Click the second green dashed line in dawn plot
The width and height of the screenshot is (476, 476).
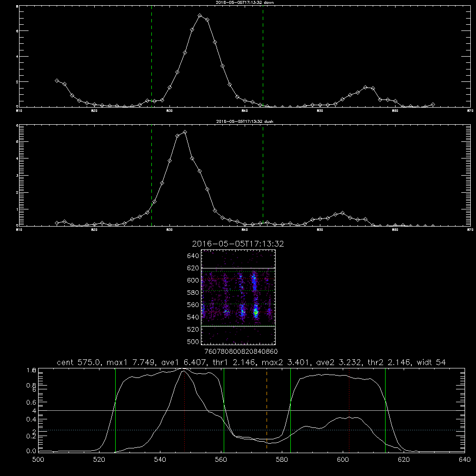263,57
